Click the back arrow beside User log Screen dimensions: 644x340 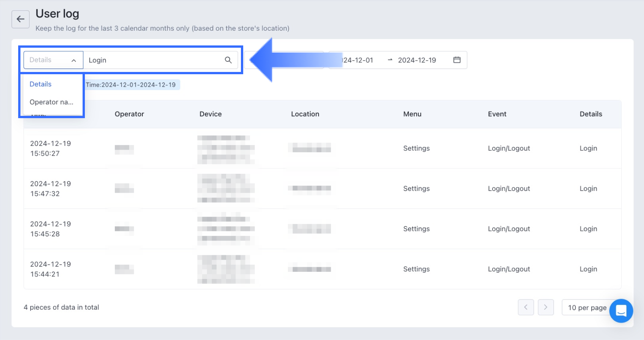[20, 19]
